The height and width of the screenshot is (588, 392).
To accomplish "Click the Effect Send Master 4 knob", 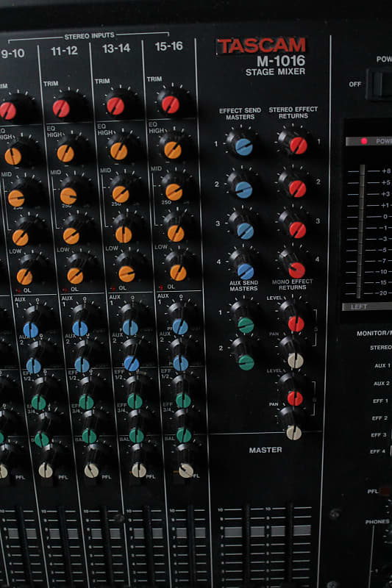I will pos(246,271).
